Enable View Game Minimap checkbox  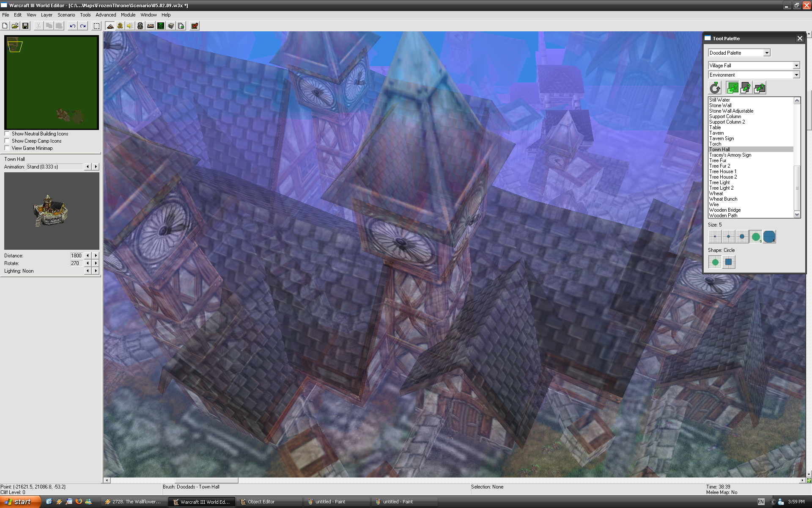[x=7, y=148]
